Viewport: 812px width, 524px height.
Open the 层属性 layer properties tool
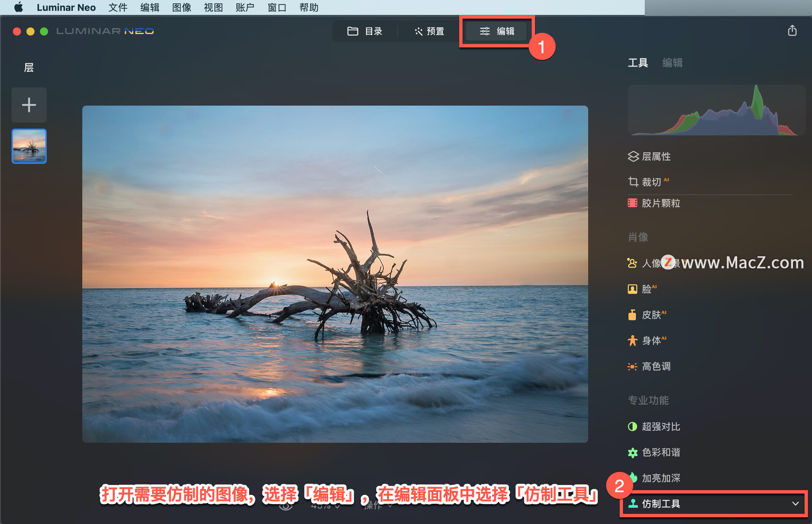(649, 156)
